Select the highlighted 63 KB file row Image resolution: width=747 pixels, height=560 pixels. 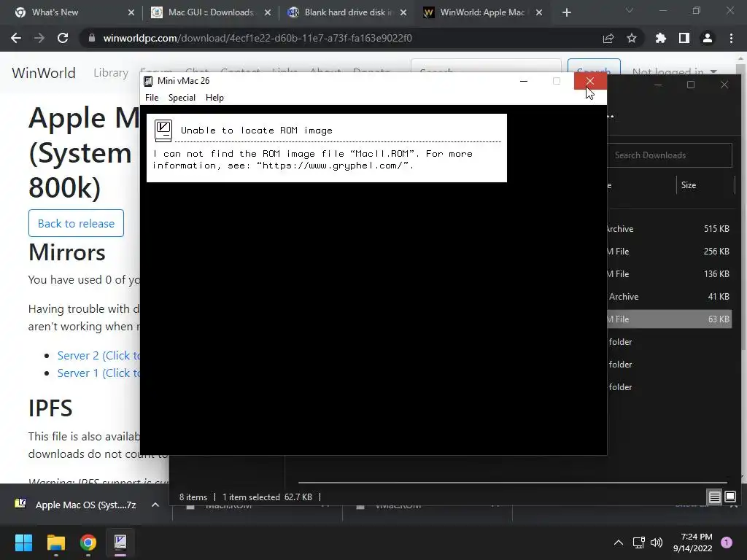coord(670,319)
